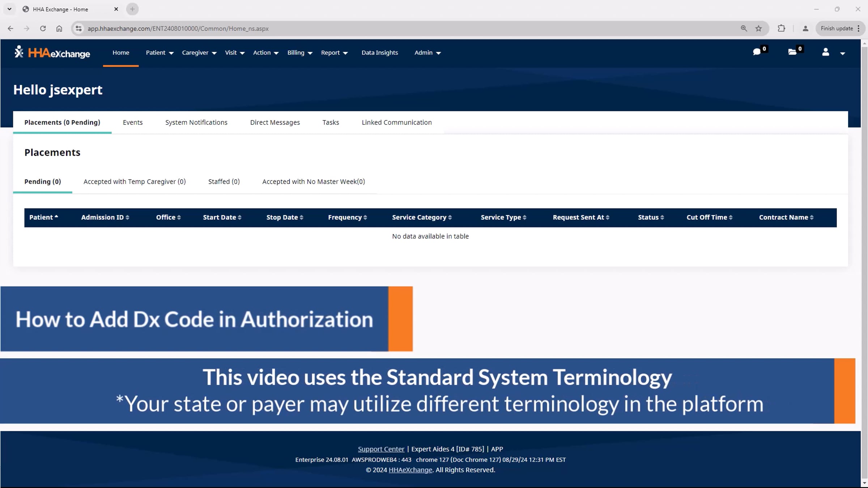Open the Chrome profile icon

[805, 29]
